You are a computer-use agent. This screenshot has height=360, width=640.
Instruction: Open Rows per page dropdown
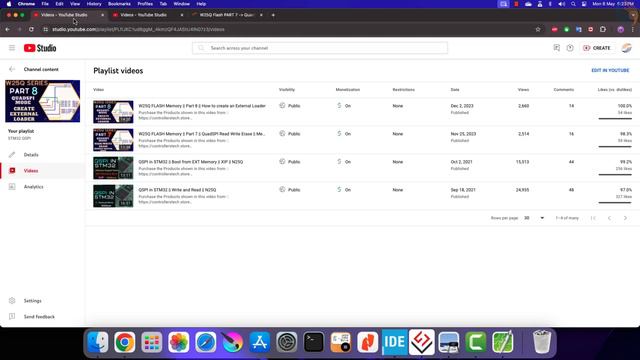pyautogui.click(x=534, y=218)
